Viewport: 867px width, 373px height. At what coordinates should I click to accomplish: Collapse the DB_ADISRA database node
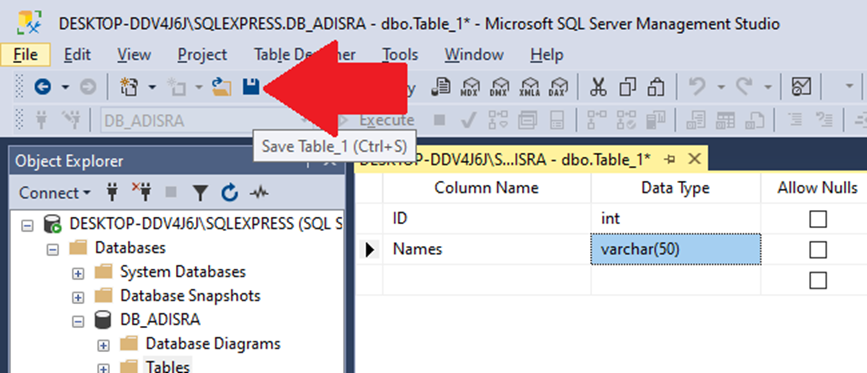click(x=79, y=321)
